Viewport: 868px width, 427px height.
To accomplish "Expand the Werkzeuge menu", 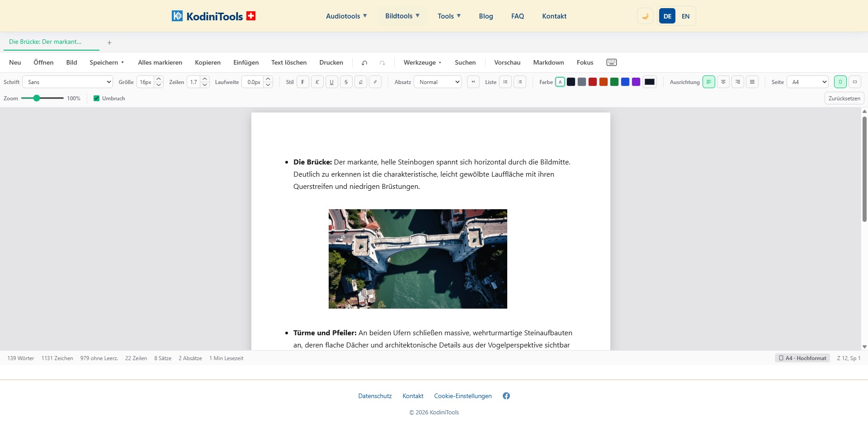I will (x=422, y=62).
